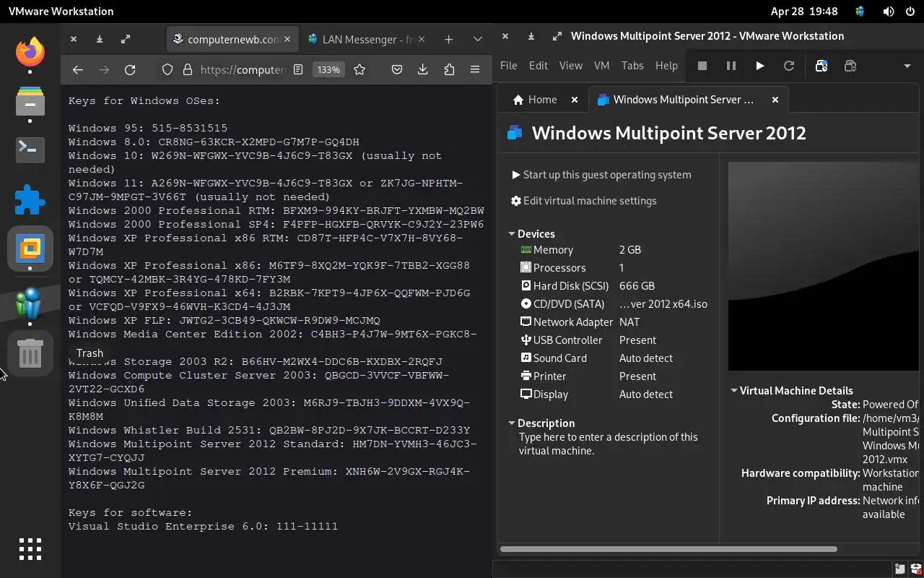This screenshot has width=924, height=578.
Task: Open the Terminal from the dock
Action: (30, 149)
